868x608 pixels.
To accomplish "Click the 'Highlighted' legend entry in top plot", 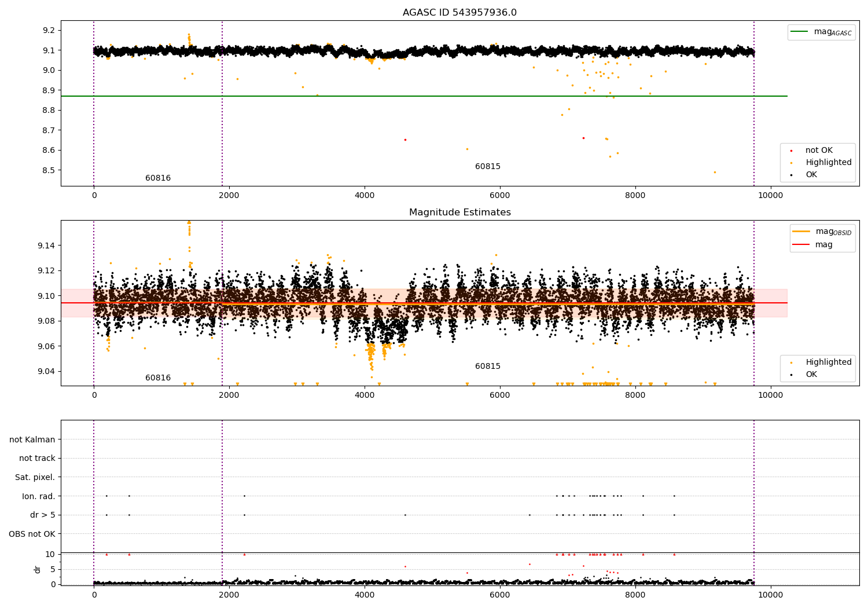I will pos(828,163).
